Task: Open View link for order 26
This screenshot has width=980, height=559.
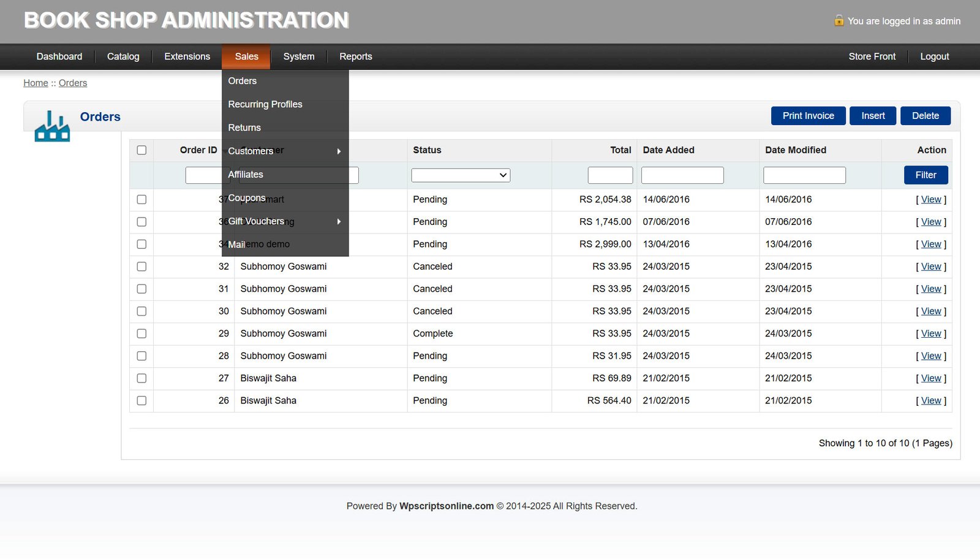Action: (931, 401)
